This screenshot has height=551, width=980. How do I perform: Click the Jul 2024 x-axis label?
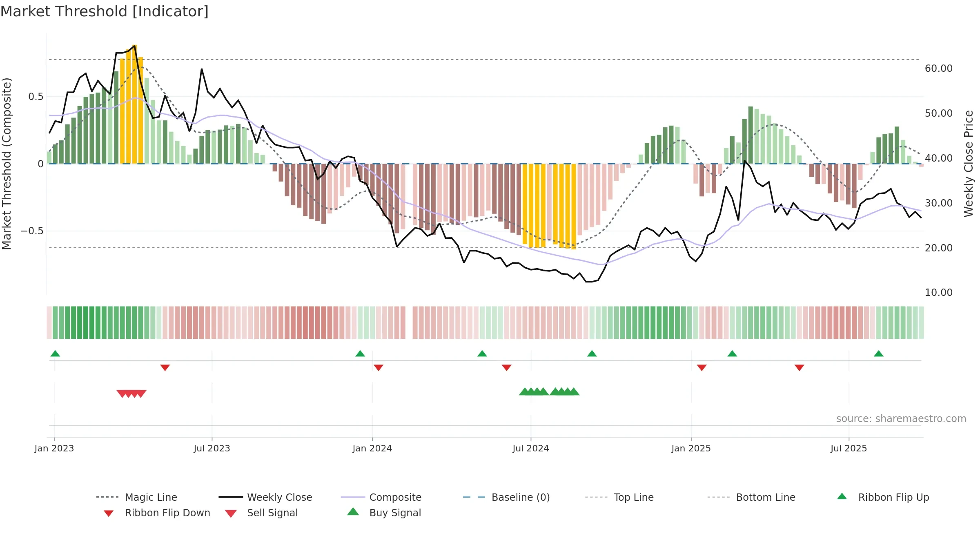pyautogui.click(x=531, y=449)
